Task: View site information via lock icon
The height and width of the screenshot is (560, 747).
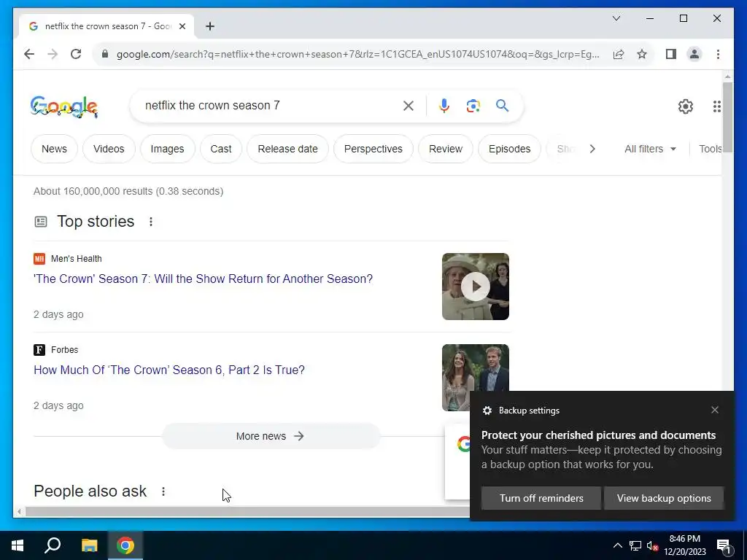Action: (x=105, y=54)
